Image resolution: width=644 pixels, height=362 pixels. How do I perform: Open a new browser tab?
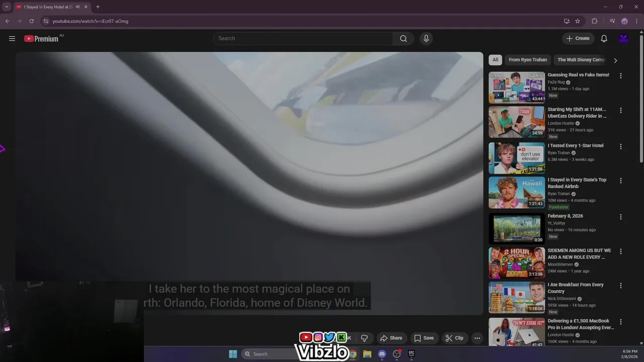click(98, 7)
